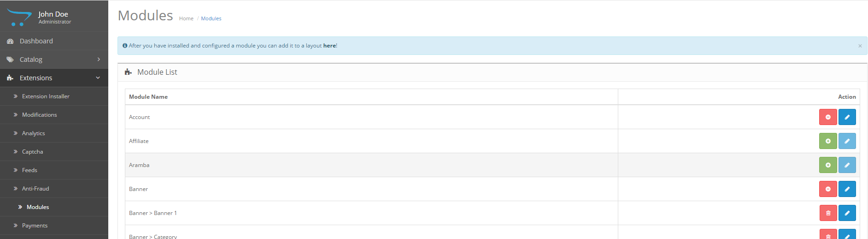
Task: Edit the Banner module with the pencil icon
Action: pyautogui.click(x=847, y=189)
